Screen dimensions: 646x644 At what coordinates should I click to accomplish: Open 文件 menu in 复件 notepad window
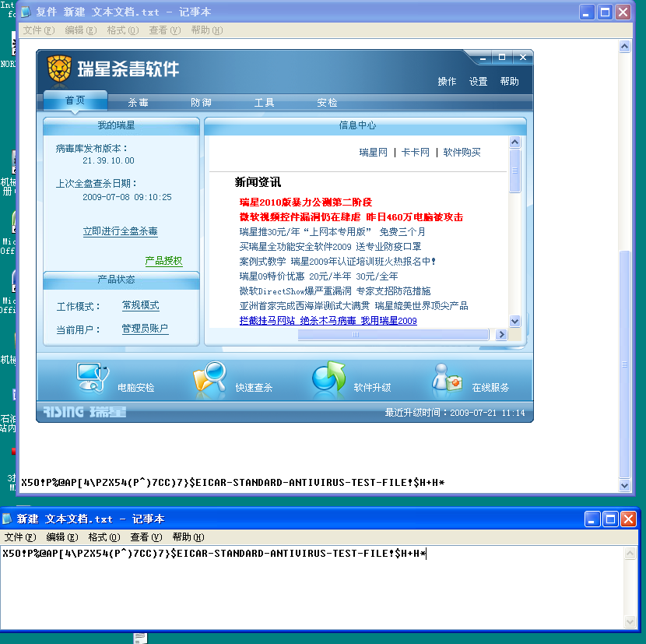pos(39,30)
